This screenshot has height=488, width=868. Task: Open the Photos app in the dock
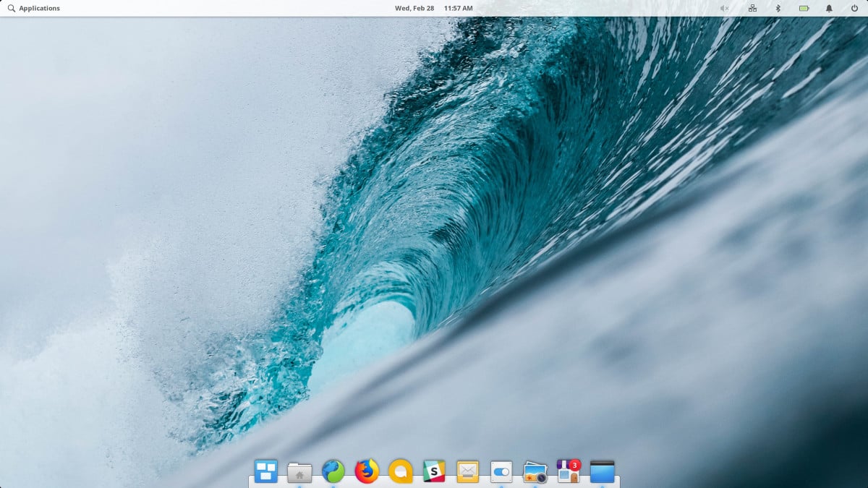[535, 471]
